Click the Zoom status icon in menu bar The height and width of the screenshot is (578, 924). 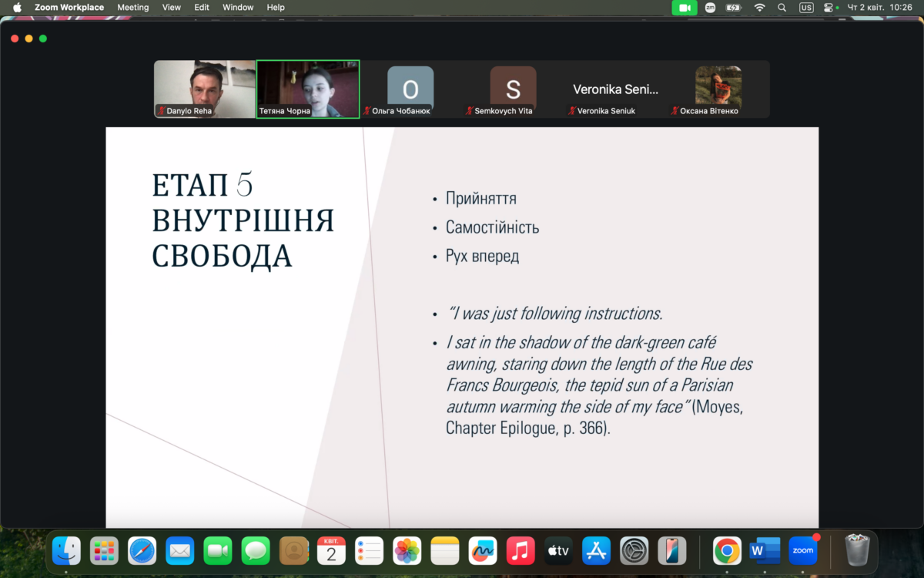[x=710, y=8]
